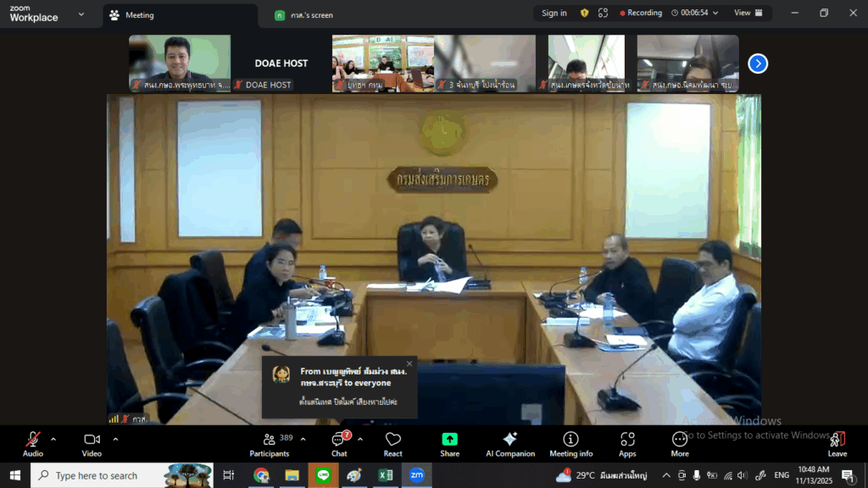The width and height of the screenshot is (868, 488).
Task: Open the React emoji menu
Action: pos(392,440)
